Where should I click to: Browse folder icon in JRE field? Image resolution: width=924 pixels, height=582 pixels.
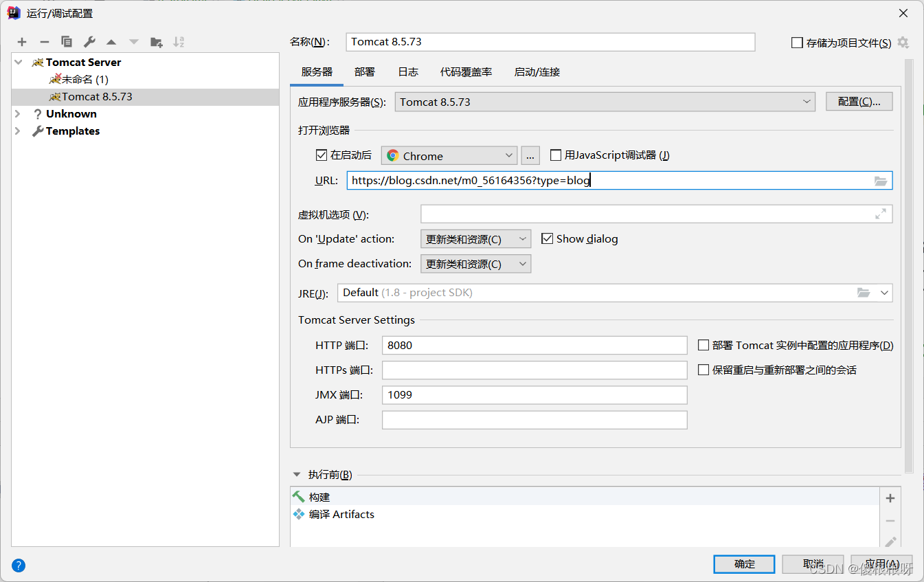[x=864, y=293]
